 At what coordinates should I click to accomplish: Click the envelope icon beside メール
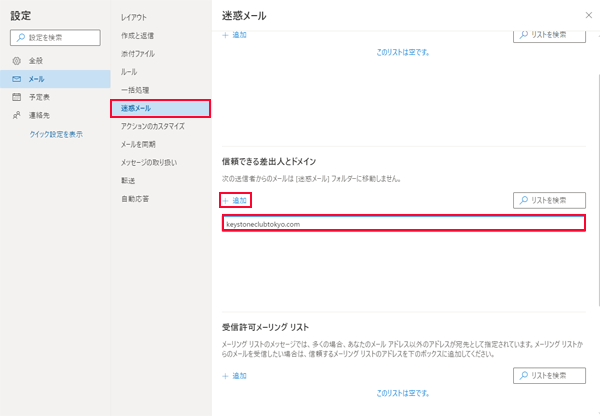16,79
